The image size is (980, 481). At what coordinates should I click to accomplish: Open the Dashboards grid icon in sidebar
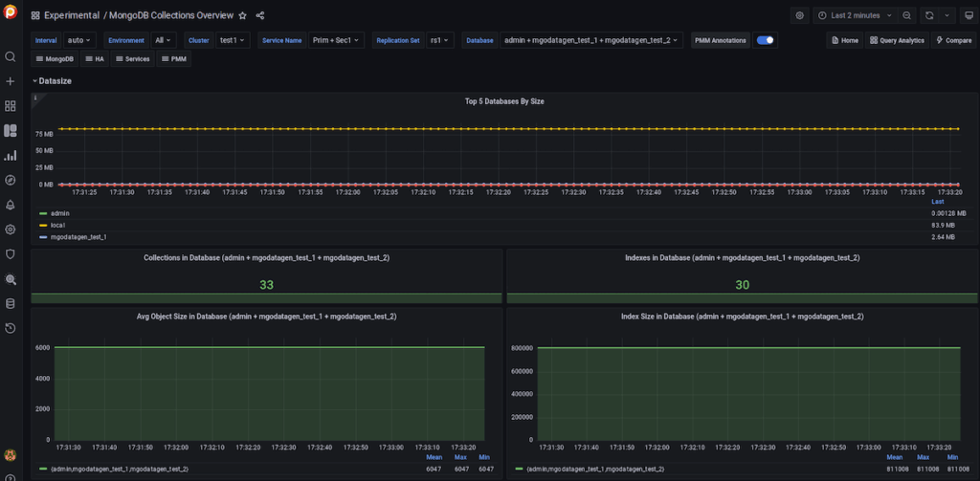click(10, 106)
